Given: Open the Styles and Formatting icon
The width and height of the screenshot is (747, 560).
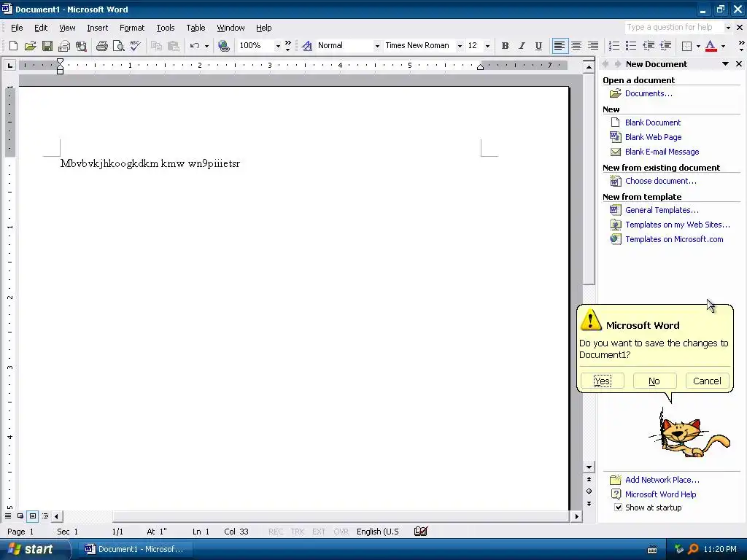Looking at the screenshot, I should click(307, 46).
